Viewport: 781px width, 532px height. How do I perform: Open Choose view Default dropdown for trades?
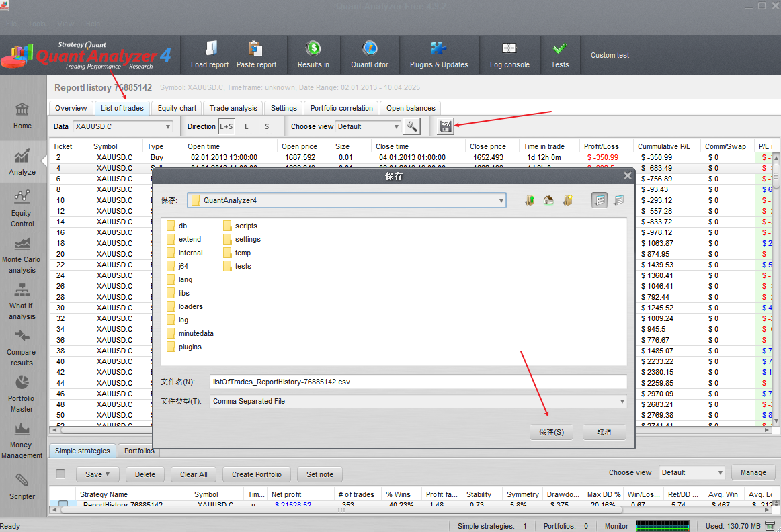368,126
